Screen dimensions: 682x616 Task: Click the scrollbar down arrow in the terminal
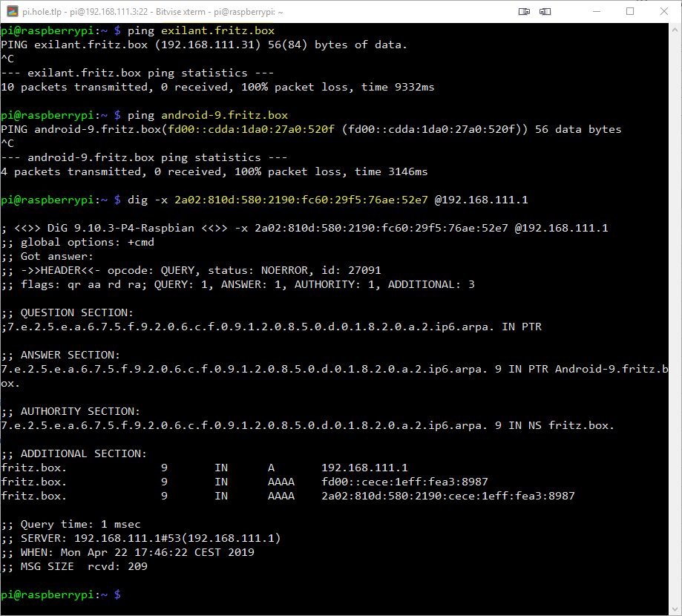675,609
